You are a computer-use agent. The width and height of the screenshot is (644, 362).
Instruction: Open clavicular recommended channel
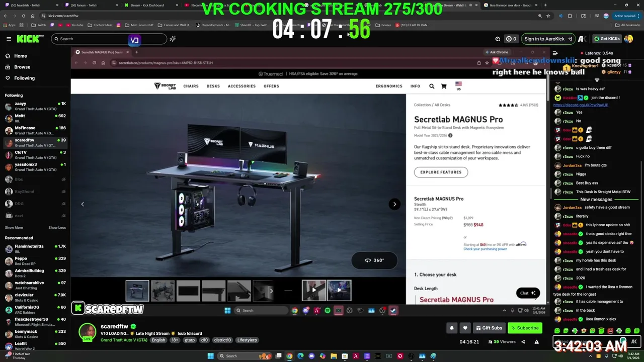(x=35, y=297)
